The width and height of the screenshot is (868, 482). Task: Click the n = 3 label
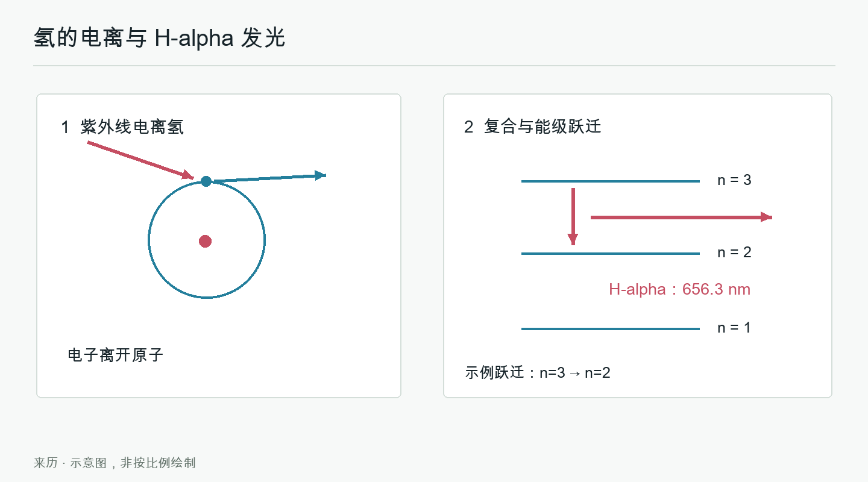[734, 180]
